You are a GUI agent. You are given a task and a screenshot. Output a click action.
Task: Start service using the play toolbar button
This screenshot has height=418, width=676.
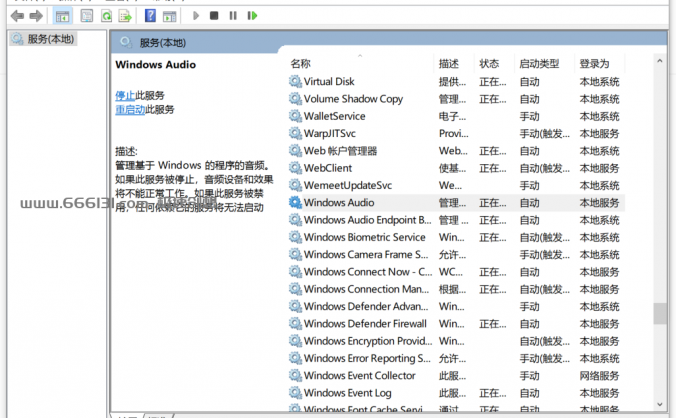(x=196, y=16)
